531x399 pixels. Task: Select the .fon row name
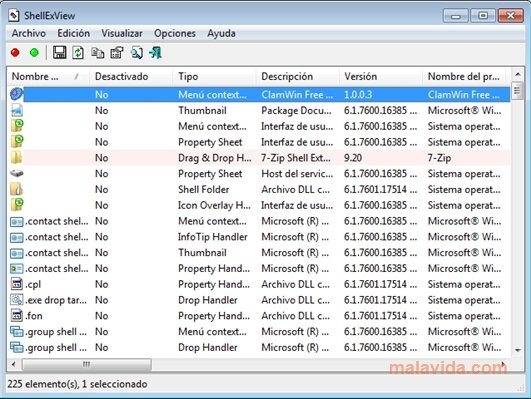coord(34,316)
